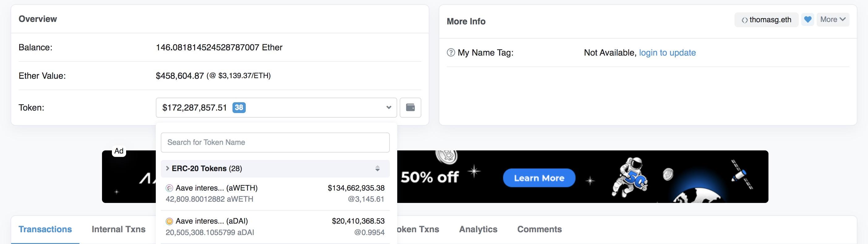Open the Analytics tab
The image size is (868, 244).
[x=478, y=229]
